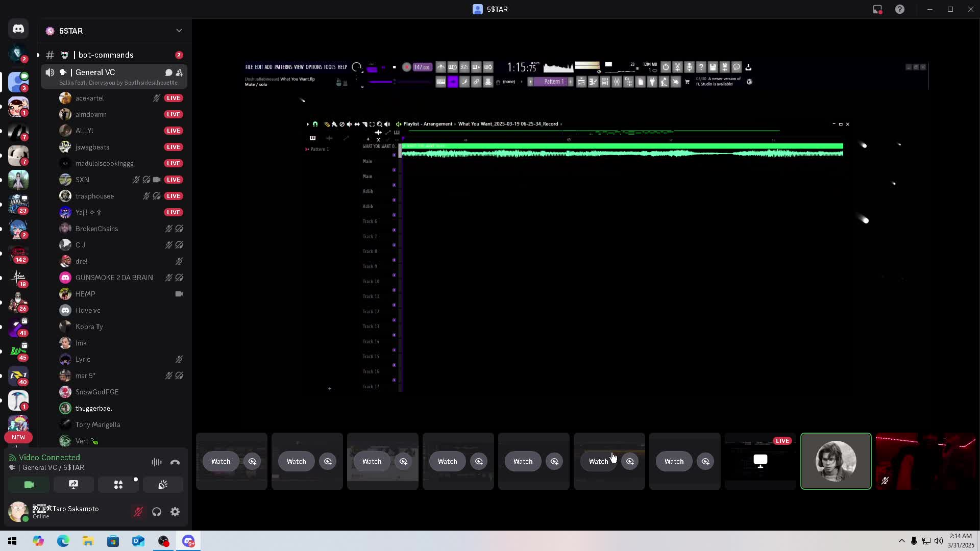The width and height of the screenshot is (980, 551).
Task: Open the bot-commands text channel
Action: [114, 55]
